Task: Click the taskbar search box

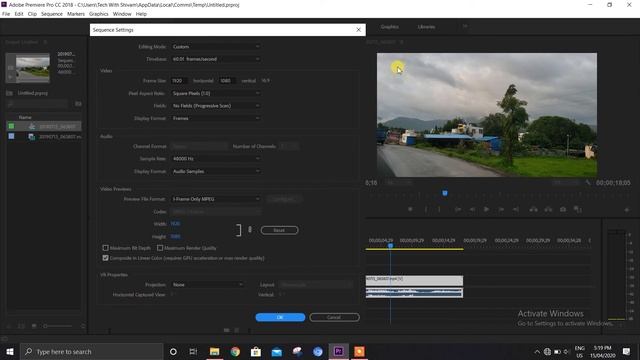Action: [91, 351]
